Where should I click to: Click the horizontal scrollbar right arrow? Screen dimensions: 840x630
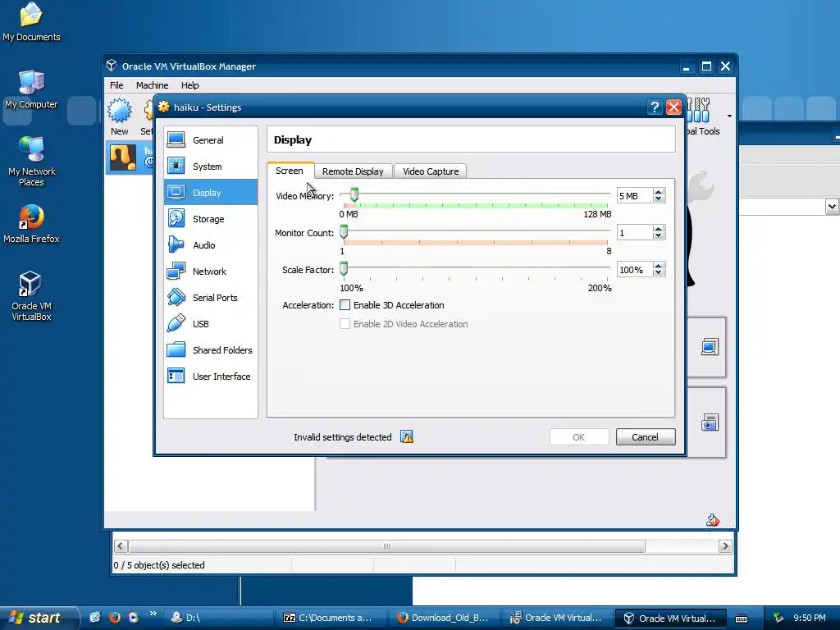pyautogui.click(x=725, y=546)
